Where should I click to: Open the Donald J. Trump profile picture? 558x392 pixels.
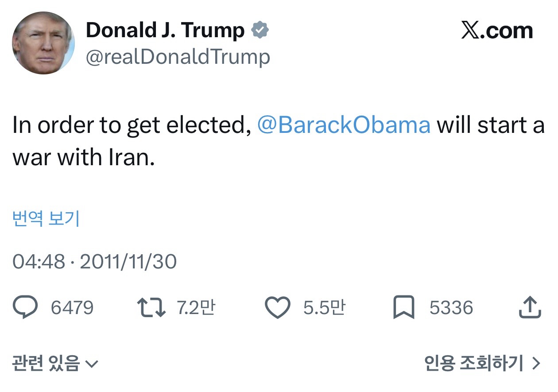pyautogui.click(x=43, y=43)
